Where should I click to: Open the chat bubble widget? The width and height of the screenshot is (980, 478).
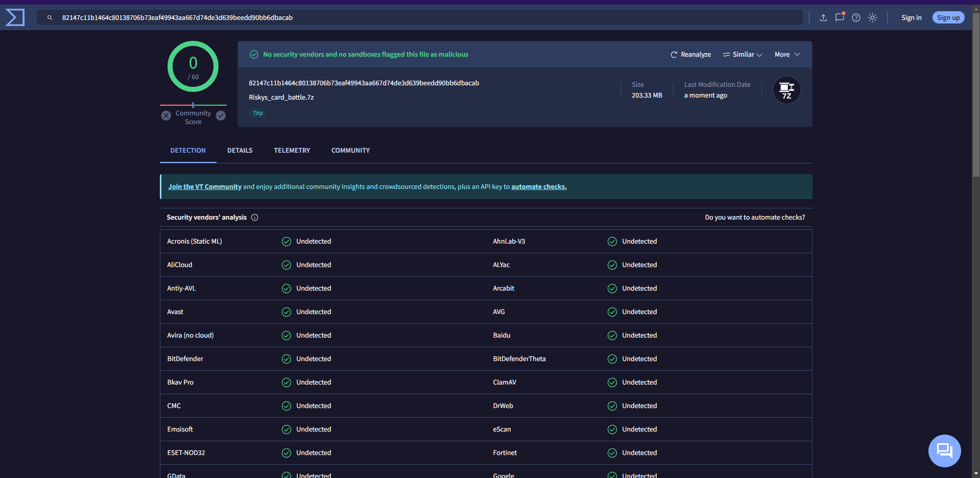tap(944, 451)
